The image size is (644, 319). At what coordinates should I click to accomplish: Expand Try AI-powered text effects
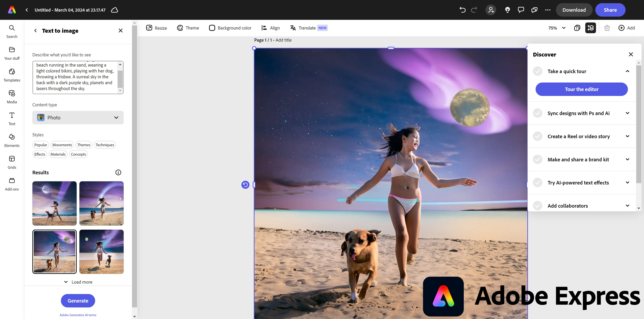[628, 182]
